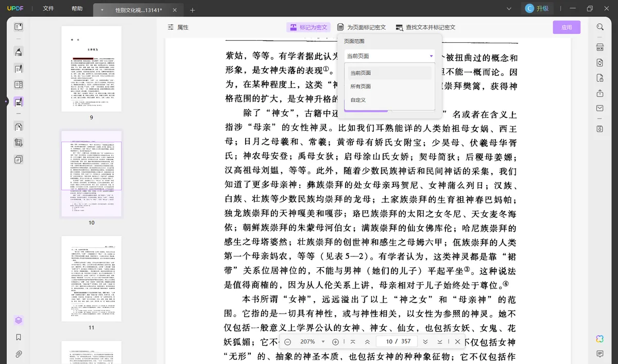The width and height of the screenshot is (618, 364).
Task: Select the Comment highlighter tool in left sidebar
Action: pyautogui.click(x=19, y=51)
